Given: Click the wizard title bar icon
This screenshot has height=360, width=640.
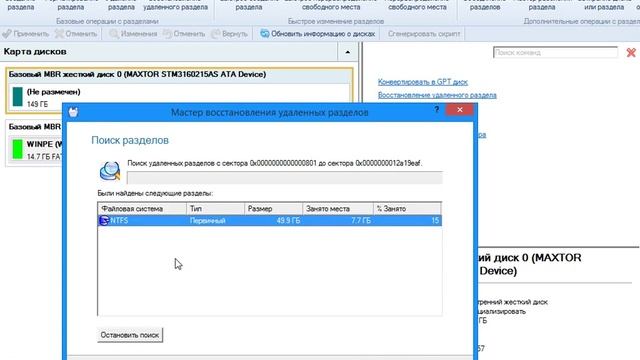Looking at the screenshot, I should pyautogui.click(x=73, y=111).
